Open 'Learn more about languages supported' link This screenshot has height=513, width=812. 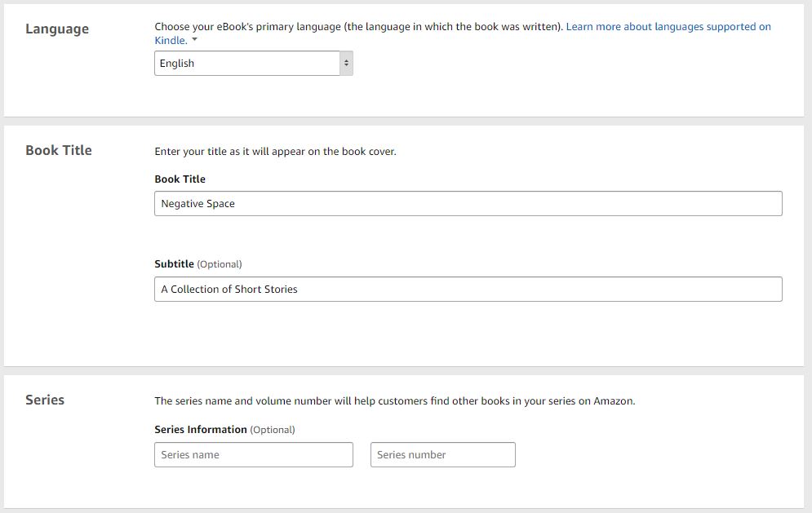(668, 27)
